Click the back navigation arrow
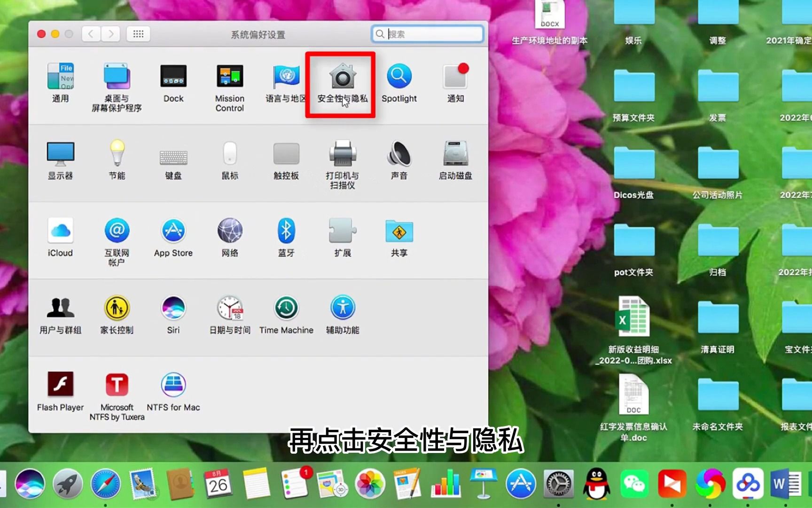Screen dimensions: 812x508 [x=90, y=34]
